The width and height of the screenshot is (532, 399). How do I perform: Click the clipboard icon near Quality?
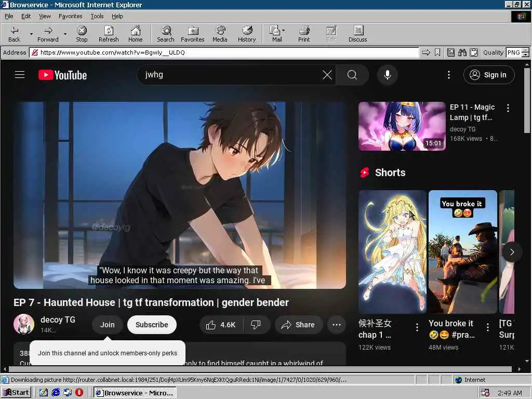(x=474, y=52)
